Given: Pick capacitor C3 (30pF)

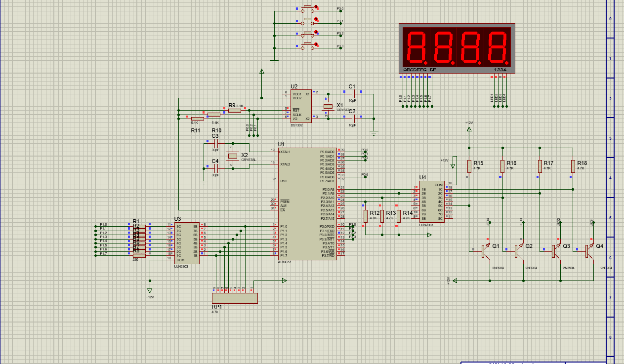Looking at the screenshot, I should pyautogui.click(x=215, y=143).
